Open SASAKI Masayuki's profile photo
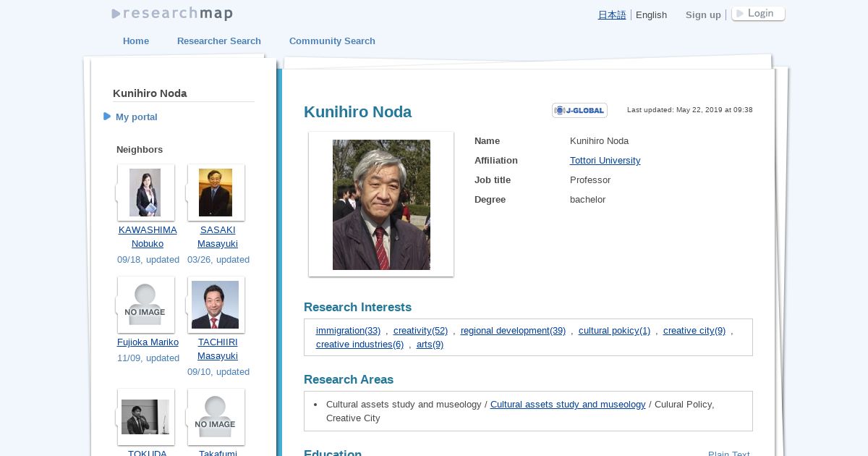The width and height of the screenshot is (868, 456). tap(216, 193)
